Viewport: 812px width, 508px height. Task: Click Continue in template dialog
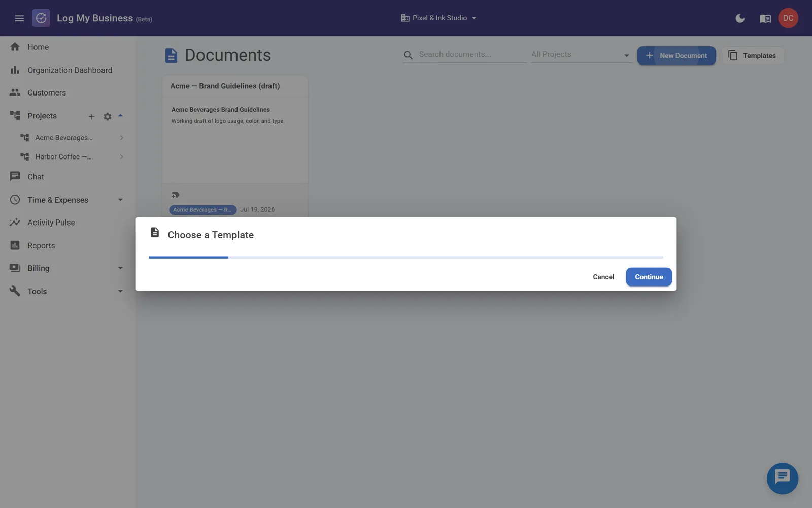[x=649, y=277]
